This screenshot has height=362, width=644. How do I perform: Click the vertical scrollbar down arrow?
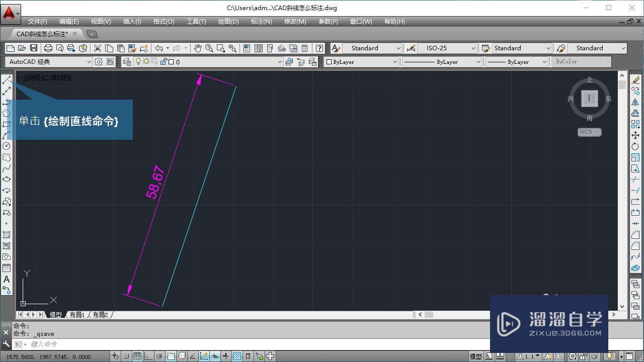(622, 306)
